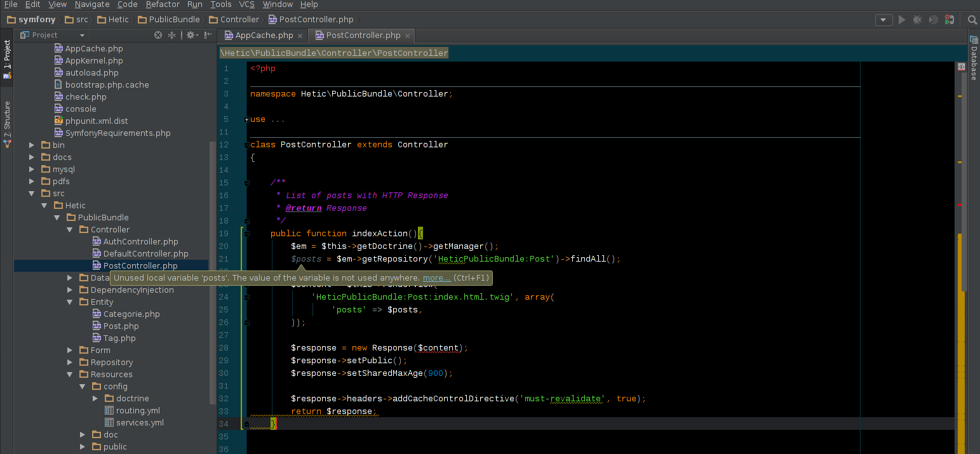Open the Code menu

[128, 4]
